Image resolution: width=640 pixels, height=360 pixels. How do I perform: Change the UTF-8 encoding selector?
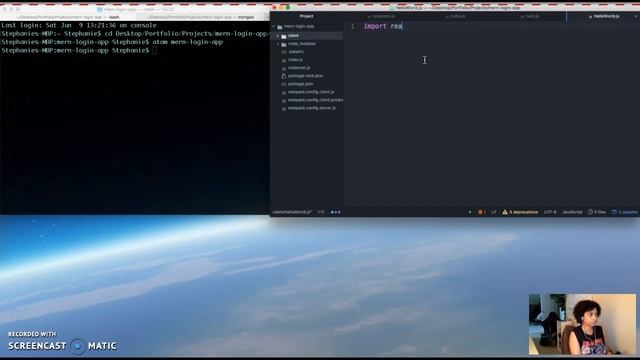tap(550, 212)
